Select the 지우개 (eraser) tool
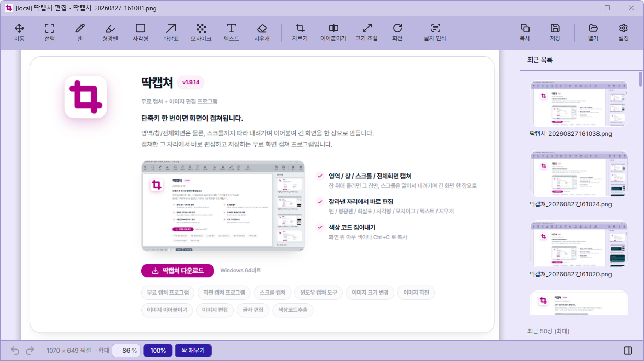 pyautogui.click(x=262, y=32)
